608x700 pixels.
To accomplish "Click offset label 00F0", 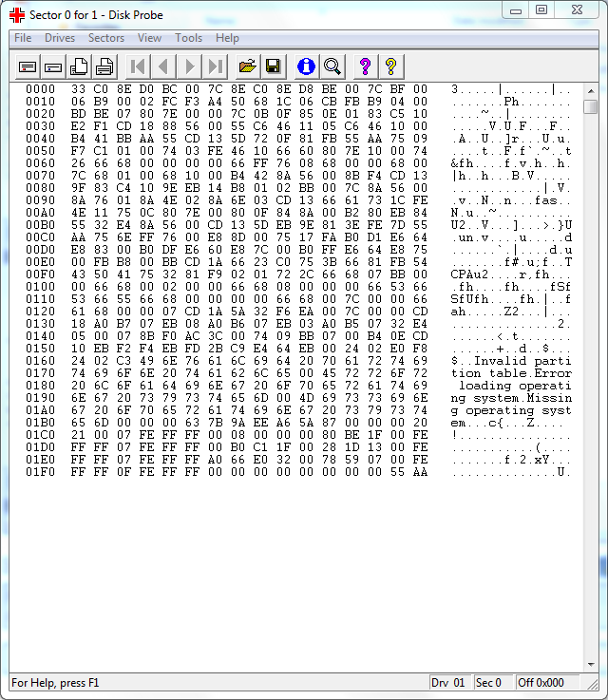I will [x=40, y=274].
